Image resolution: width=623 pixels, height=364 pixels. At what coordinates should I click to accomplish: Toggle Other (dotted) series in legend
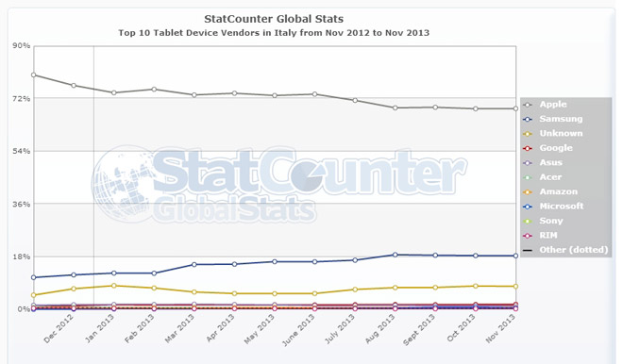click(573, 250)
